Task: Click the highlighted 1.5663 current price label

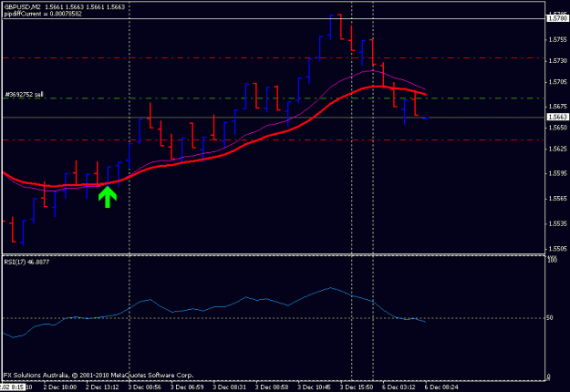Action: pos(557,117)
